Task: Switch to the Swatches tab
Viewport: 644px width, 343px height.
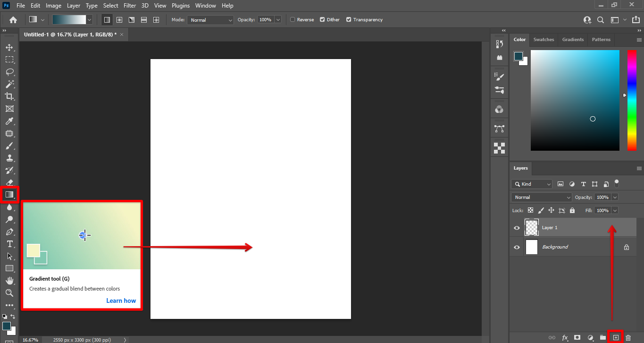Action: (544, 40)
